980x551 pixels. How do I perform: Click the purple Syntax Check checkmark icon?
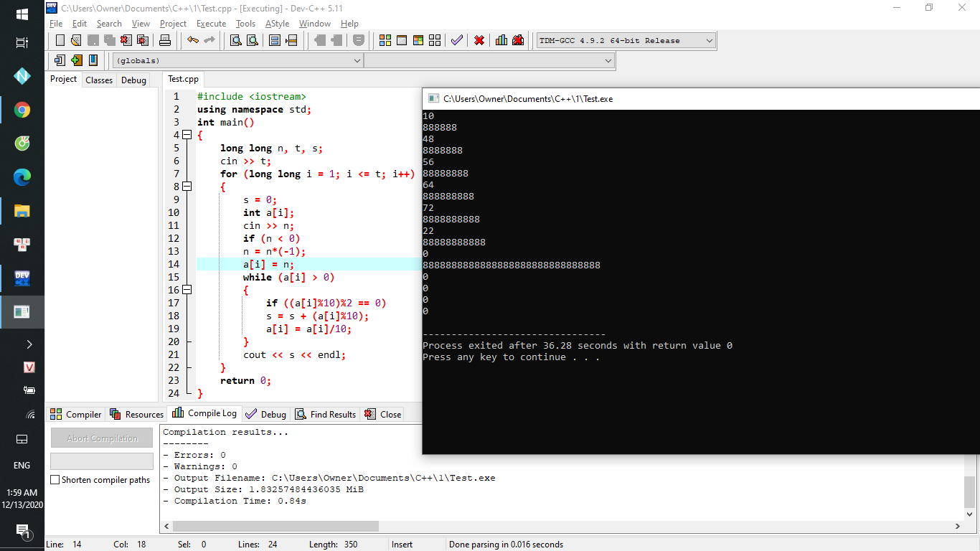(457, 41)
